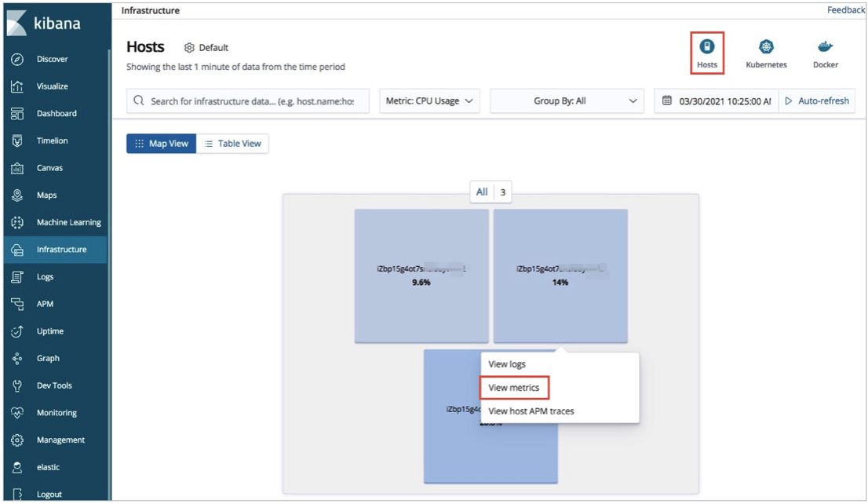The image size is (868, 504).
Task: Click the magnifier icon in search bar
Action: coord(138,100)
